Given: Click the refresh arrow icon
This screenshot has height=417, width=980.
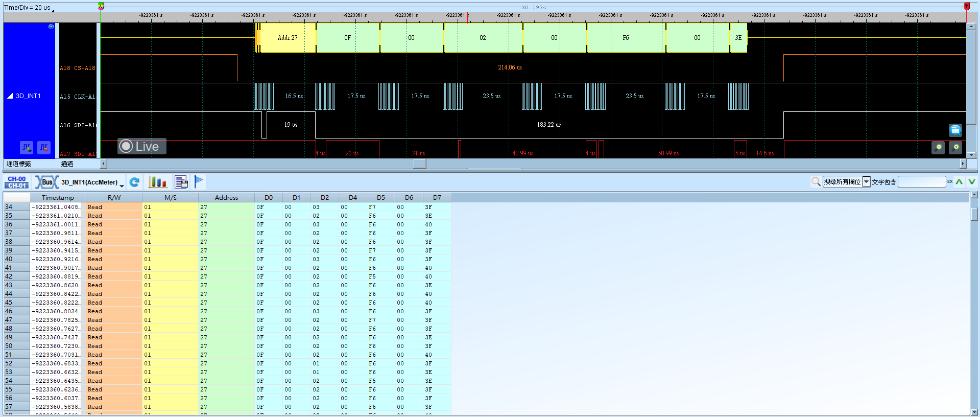Looking at the screenshot, I should coord(134,182).
